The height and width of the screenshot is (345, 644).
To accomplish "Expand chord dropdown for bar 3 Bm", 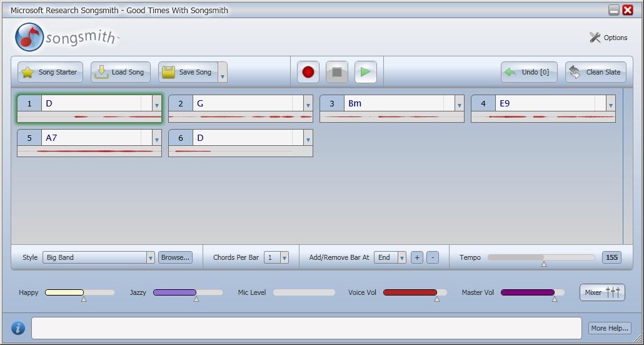I will (459, 103).
